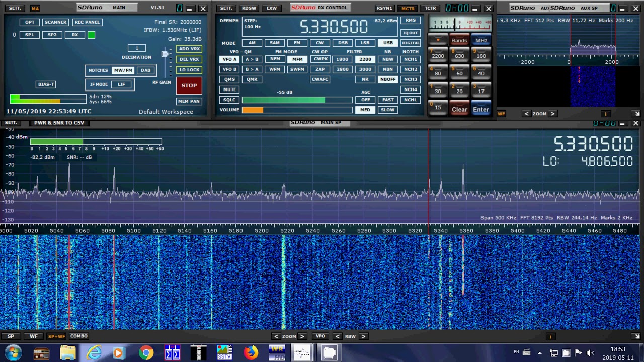Switch AGC to FAST
This screenshot has height=362, width=644.
point(388,100)
